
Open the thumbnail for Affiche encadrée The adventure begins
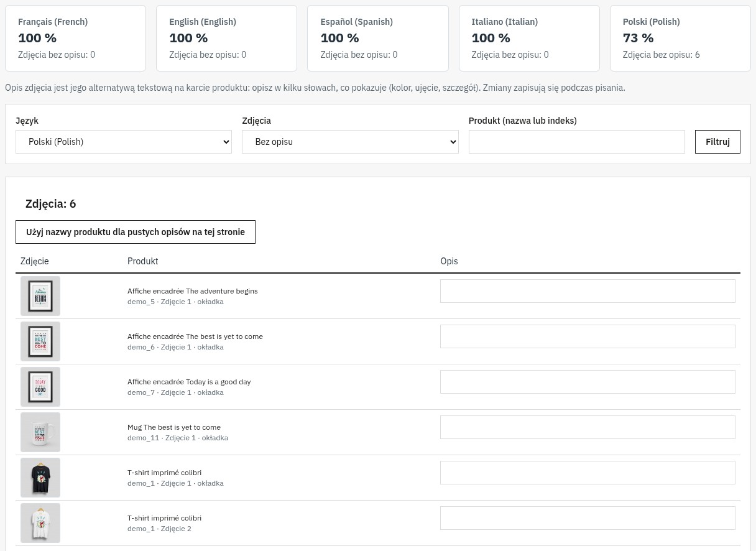[x=40, y=296]
